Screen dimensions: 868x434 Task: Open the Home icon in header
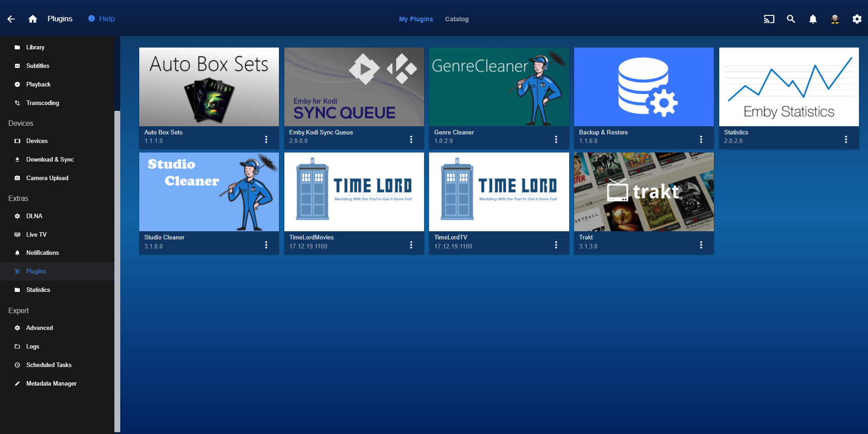[33, 19]
